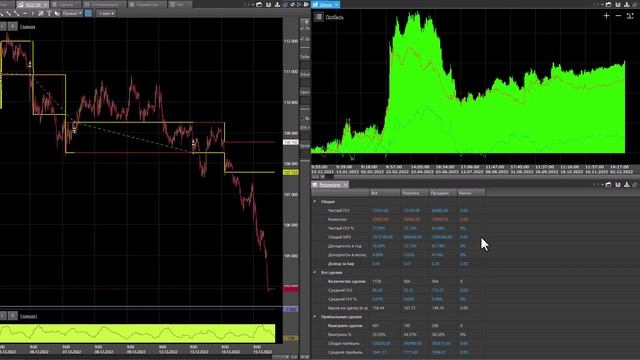Select the T text drawing tool
The width and height of the screenshot is (640, 360).
49,13
